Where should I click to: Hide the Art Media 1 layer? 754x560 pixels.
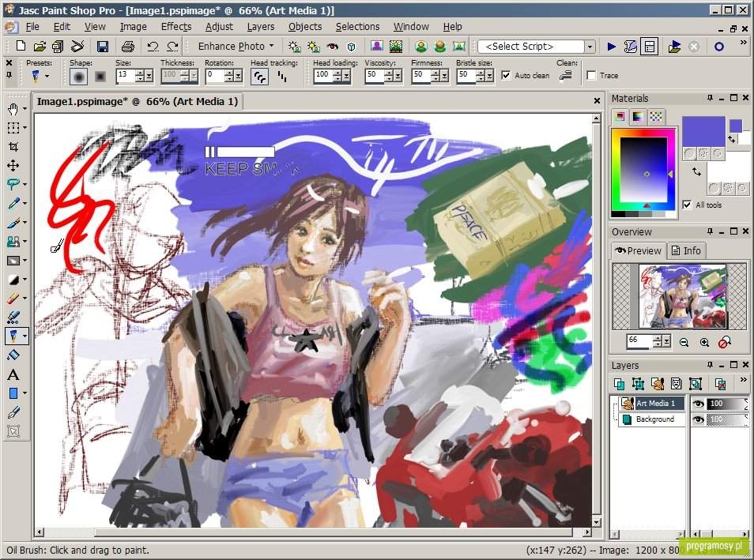click(698, 404)
